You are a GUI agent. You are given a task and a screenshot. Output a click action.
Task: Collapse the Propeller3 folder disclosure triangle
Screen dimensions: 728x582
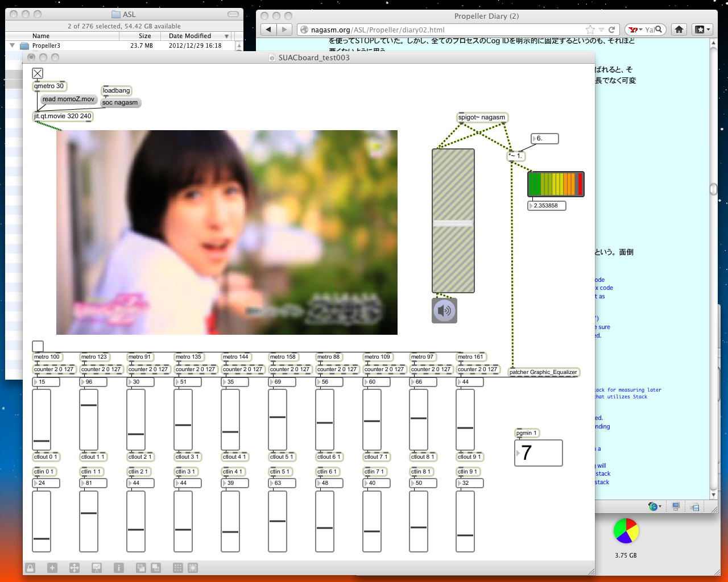[x=12, y=45]
